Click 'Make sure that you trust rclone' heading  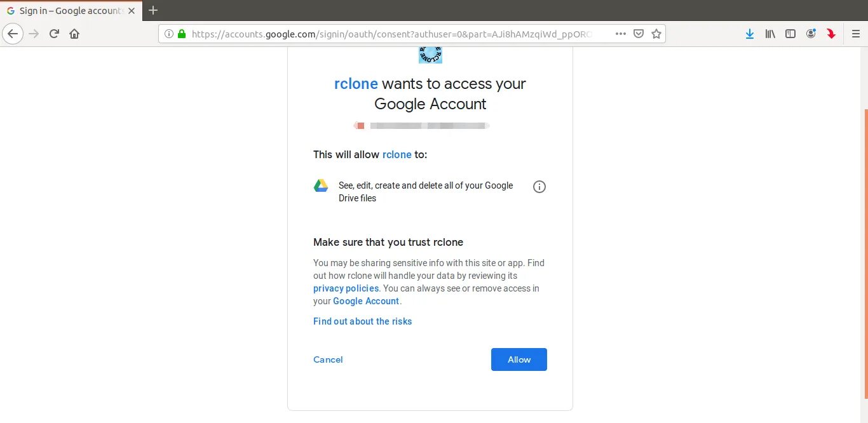(x=388, y=242)
